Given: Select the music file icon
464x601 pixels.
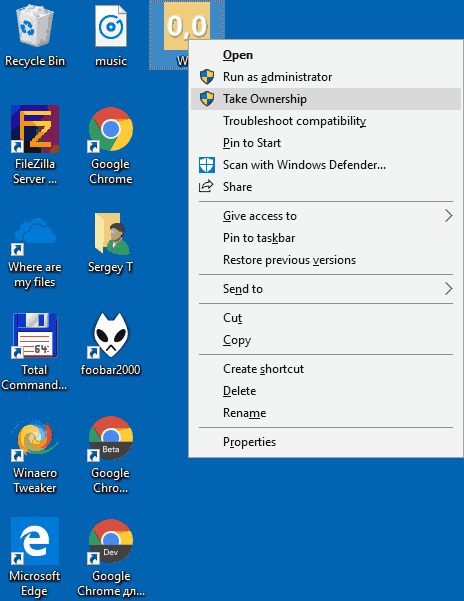Looking at the screenshot, I should 111,26.
